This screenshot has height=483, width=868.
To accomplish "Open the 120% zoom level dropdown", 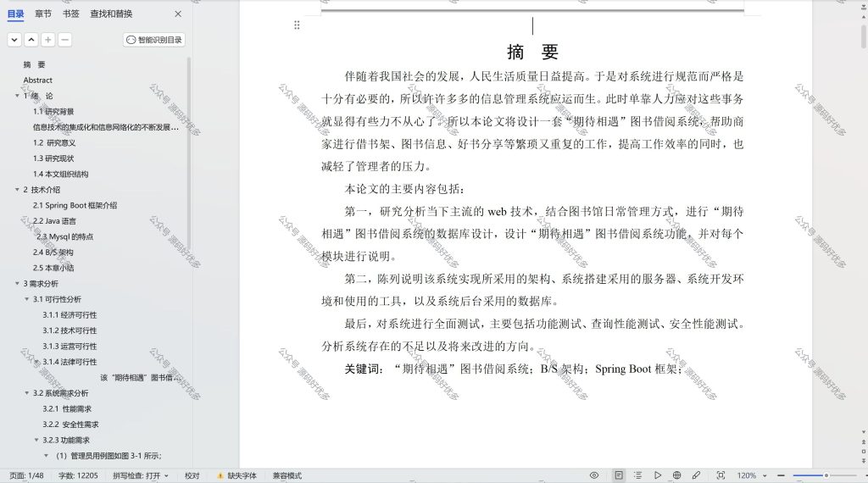I will 752,476.
